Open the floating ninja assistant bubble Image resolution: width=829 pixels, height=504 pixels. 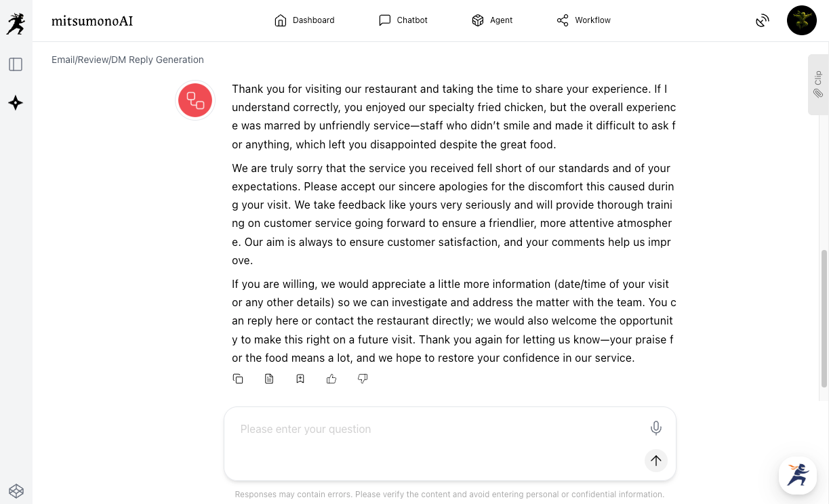coord(797,475)
